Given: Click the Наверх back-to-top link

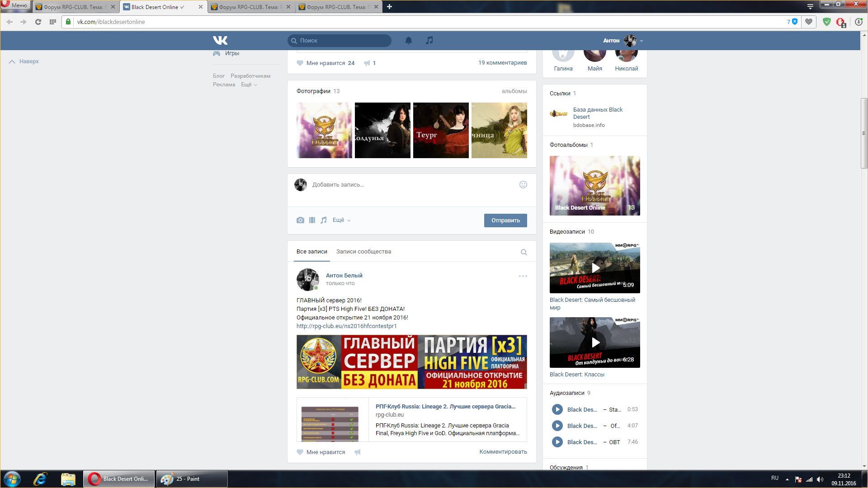Looking at the screenshot, I should (24, 61).
